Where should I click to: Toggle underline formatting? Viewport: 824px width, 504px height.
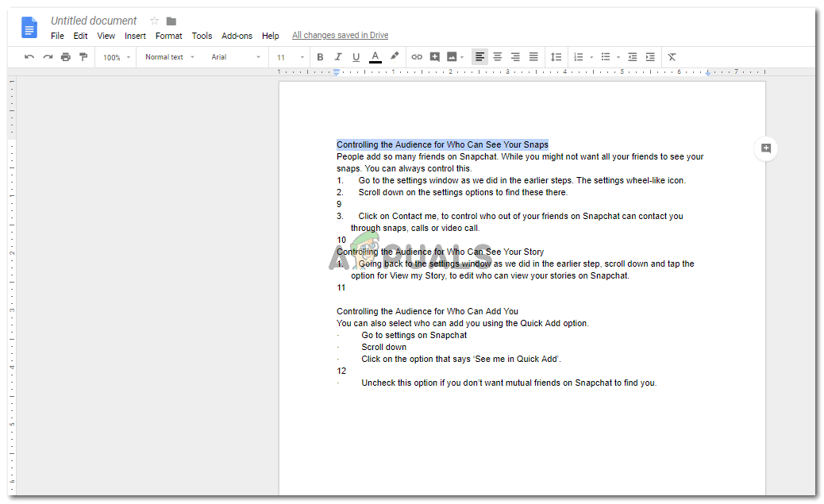click(x=356, y=57)
